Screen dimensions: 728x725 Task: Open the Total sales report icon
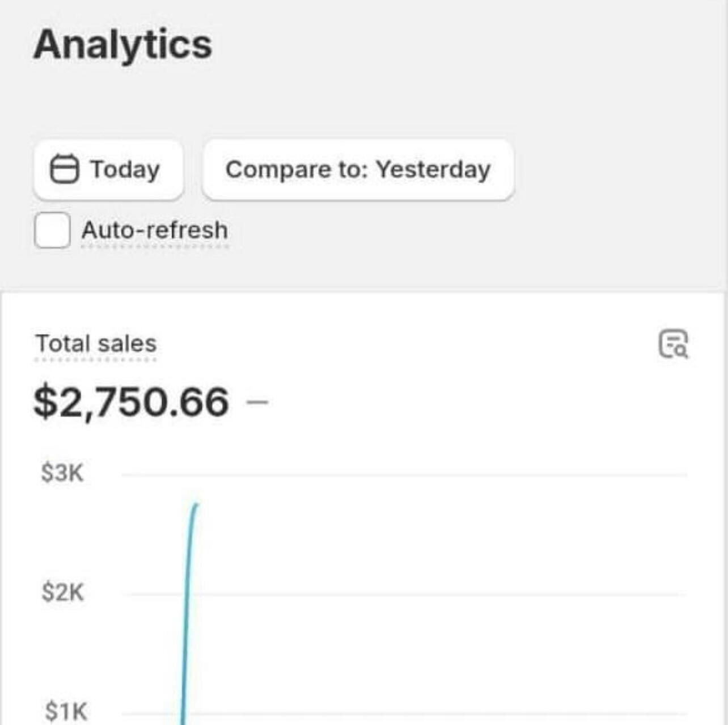673,344
